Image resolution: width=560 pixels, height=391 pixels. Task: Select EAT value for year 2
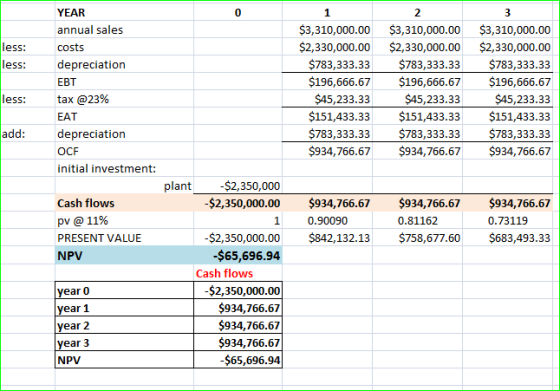click(x=417, y=116)
